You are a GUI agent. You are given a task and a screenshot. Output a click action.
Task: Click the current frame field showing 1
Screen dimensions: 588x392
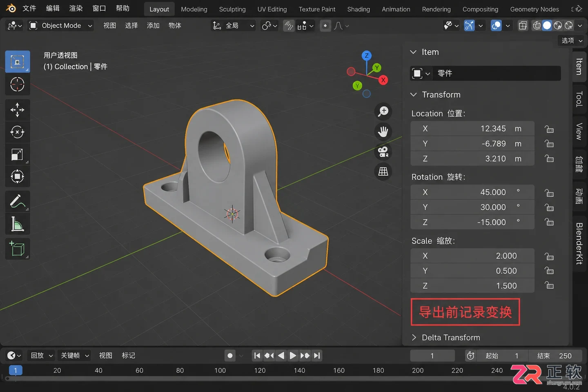(x=432, y=356)
